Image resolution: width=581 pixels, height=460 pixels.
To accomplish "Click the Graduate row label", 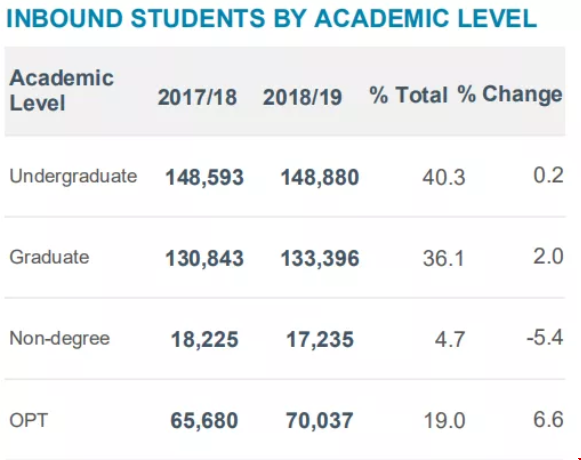I will point(49,257).
